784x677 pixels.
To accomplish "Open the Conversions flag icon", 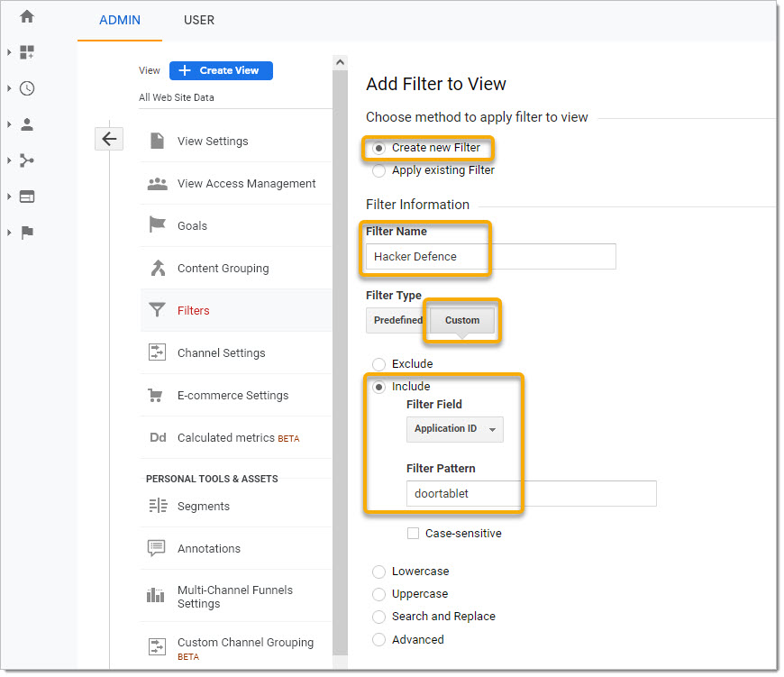I will [x=27, y=233].
